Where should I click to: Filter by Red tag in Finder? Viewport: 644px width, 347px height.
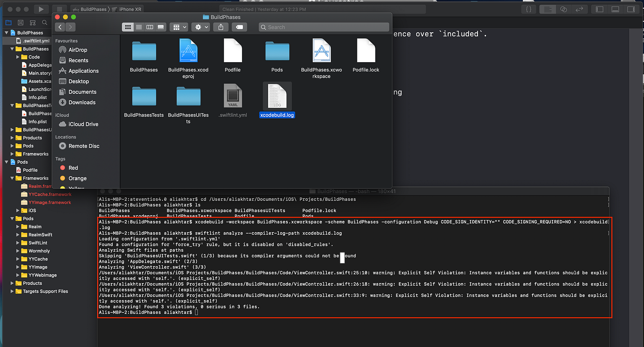tap(69, 168)
